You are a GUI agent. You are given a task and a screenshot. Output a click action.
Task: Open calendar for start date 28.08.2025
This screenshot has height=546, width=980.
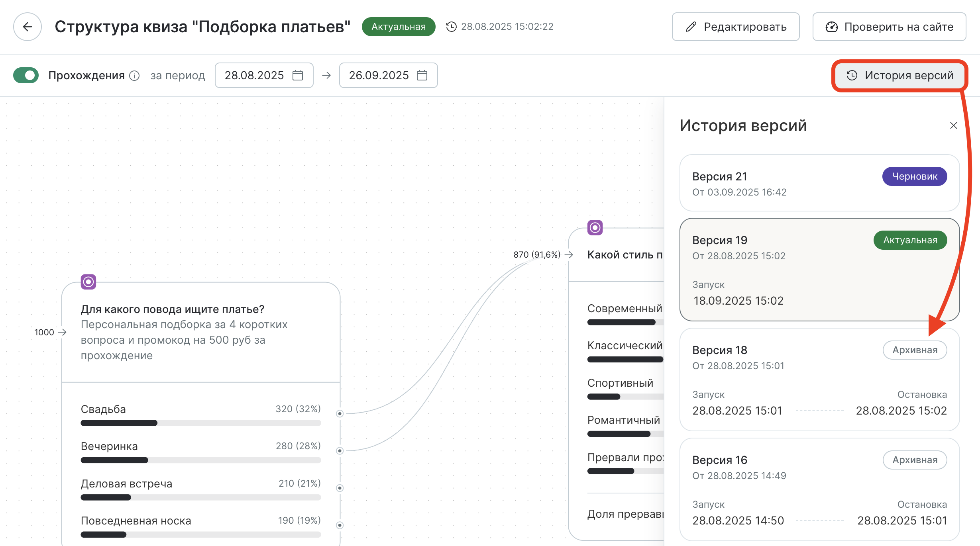(x=298, y=75)
